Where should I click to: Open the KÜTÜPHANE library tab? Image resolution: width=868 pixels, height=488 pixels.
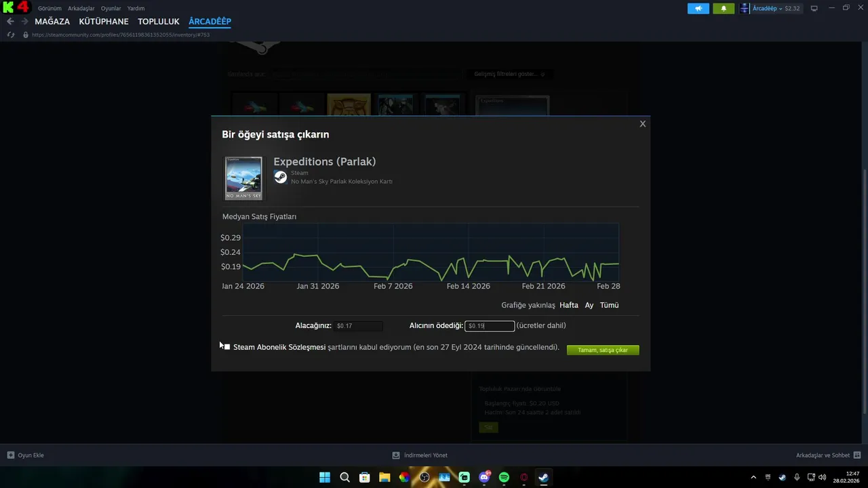pos(104,22)
